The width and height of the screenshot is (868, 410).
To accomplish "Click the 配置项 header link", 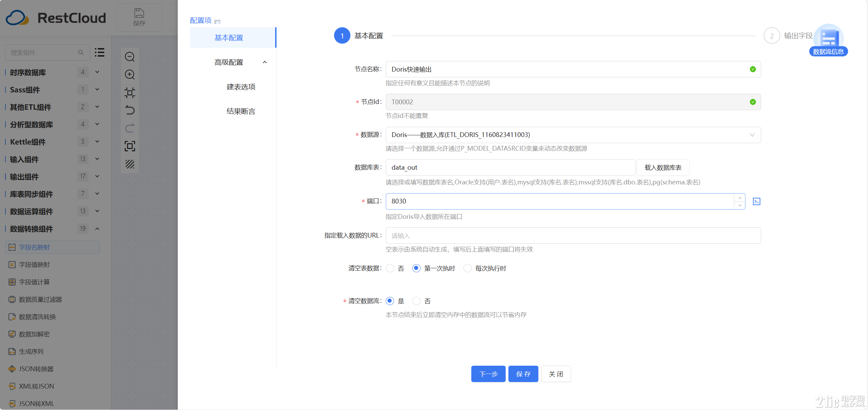I will (201, 20).
